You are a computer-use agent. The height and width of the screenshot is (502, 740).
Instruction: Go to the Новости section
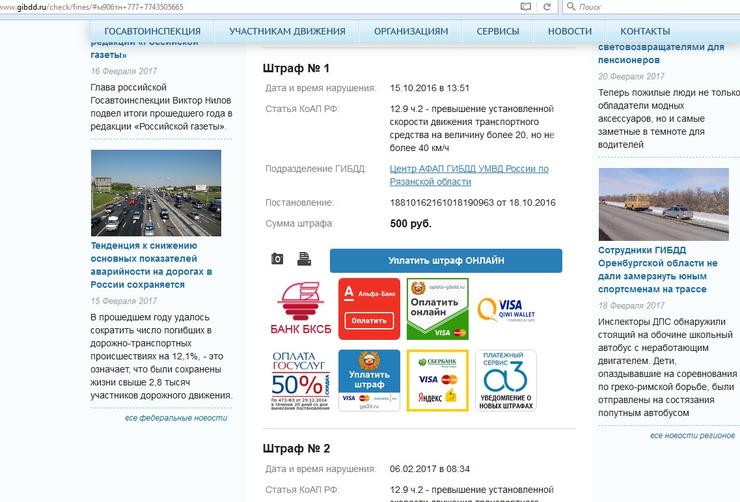(570, 31)
